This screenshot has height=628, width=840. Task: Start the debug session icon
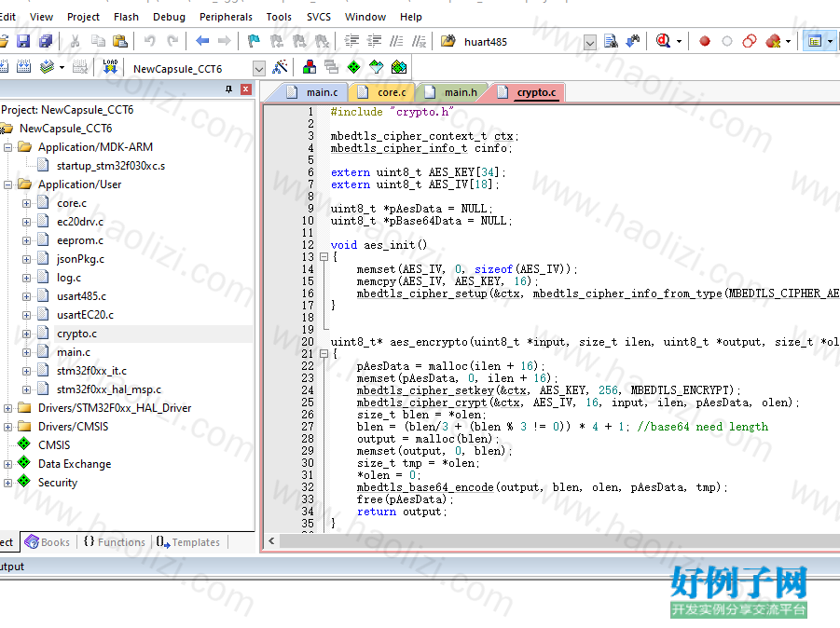pyautogui.click(x=663, y=41)
